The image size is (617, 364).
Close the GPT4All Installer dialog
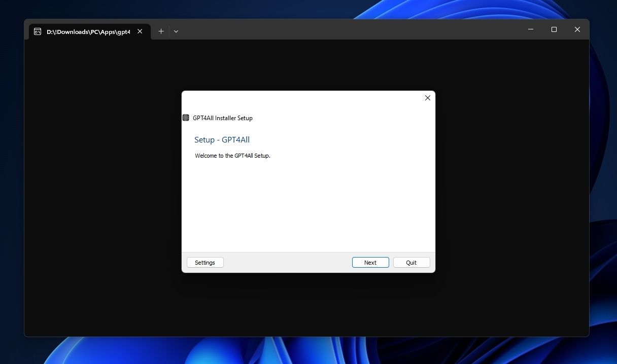[x=427, y=98]
